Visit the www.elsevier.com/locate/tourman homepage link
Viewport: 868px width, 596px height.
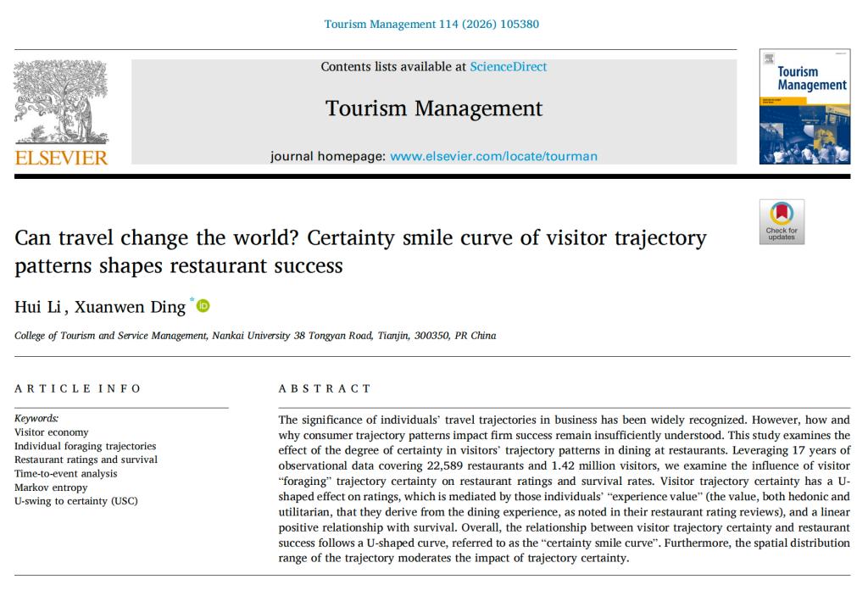tap(493, 156)
